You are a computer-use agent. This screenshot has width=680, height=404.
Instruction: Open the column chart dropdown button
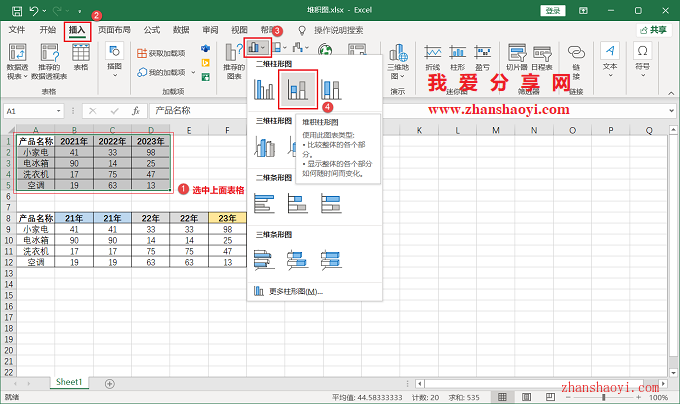point(257,48)
